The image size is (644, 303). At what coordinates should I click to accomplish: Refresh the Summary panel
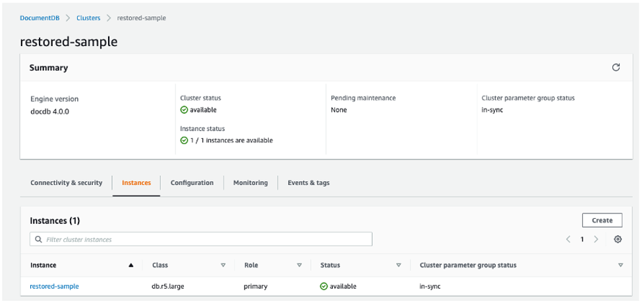click(x=616, y=67)
